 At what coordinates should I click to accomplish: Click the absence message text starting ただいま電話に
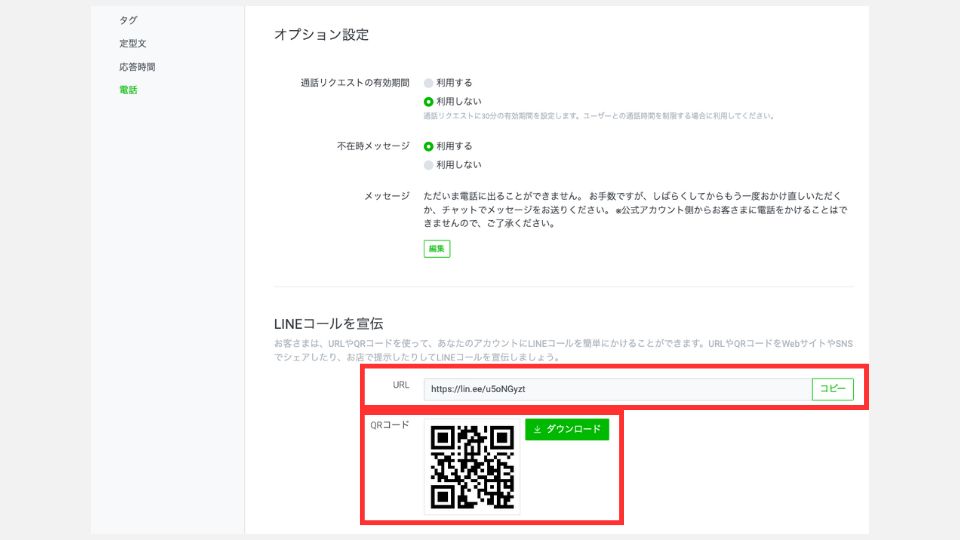(x=636, y=209)
